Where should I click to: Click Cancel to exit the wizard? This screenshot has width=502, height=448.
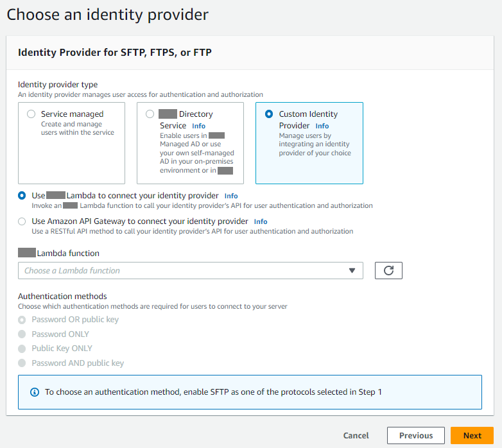tap(356, 435)
